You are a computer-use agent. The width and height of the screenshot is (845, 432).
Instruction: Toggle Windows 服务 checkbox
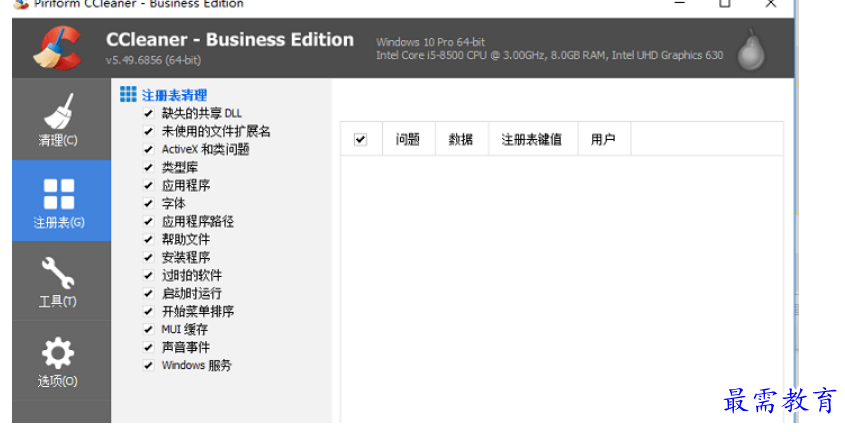(x=148, y=365)
